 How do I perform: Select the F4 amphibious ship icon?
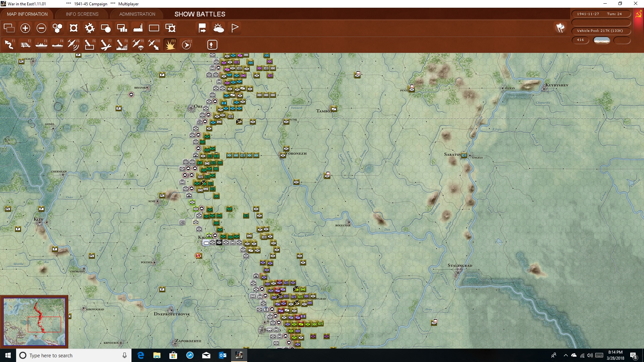[x=57, y=44]
